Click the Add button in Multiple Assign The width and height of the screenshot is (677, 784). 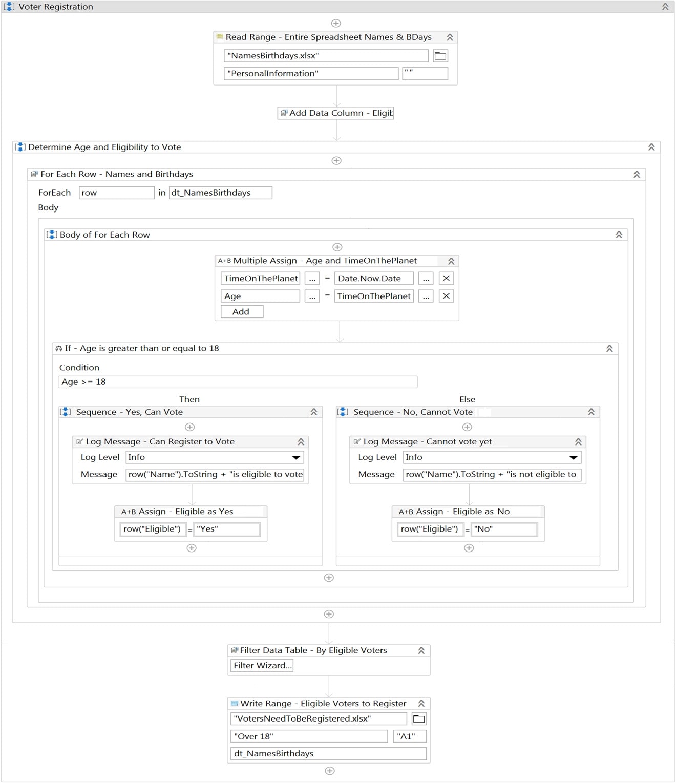tap(242, 312)
